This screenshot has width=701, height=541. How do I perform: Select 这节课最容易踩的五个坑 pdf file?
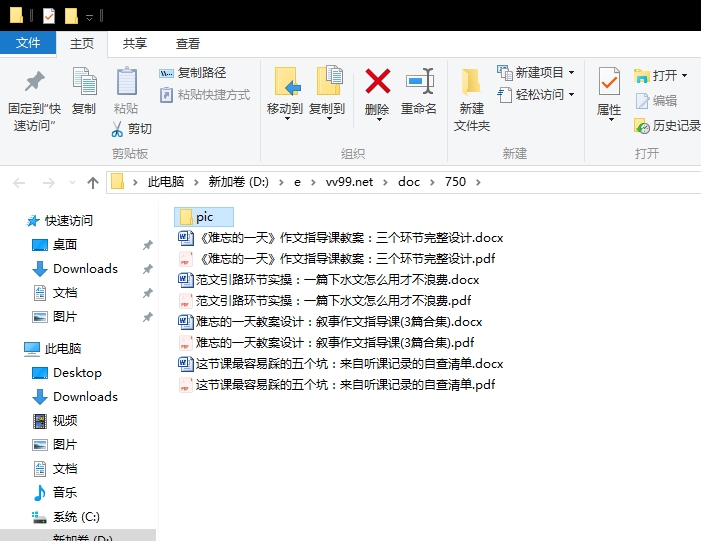pos(337,385)
